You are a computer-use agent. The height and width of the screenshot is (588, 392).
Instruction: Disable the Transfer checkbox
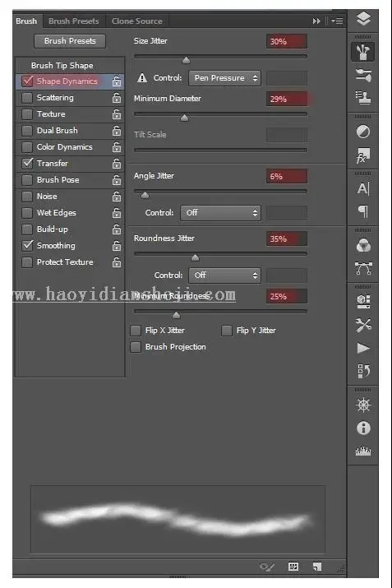pyautogui.click(x=27, y=163)
